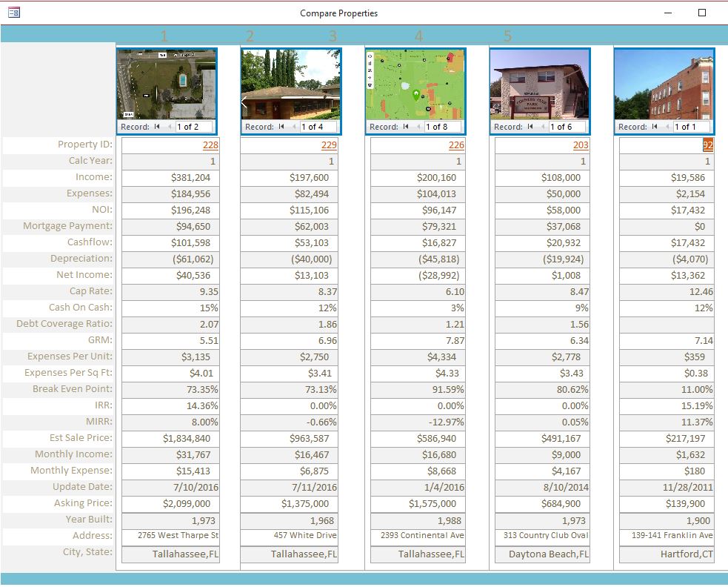Select the Country Club Oval building photo
This screenshot has height=587, width=728.
pyautogui.click(x=540, y=84)
